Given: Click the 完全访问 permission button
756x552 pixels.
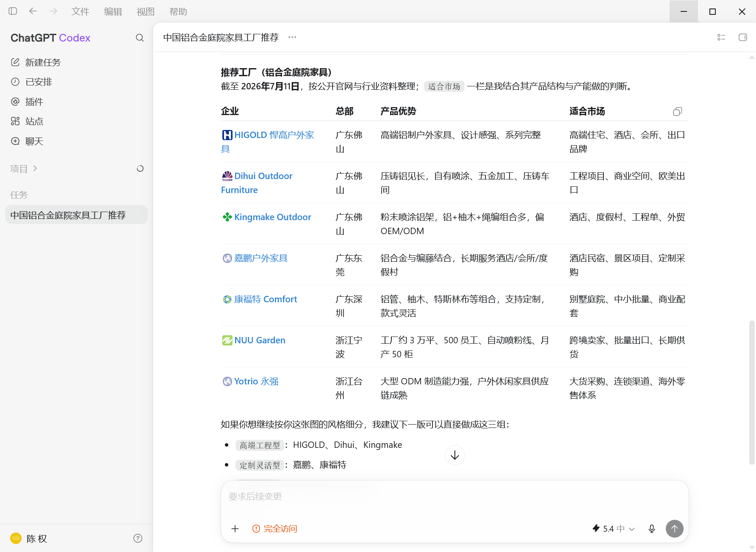Looking at the screenshot, I should point(274,529).
